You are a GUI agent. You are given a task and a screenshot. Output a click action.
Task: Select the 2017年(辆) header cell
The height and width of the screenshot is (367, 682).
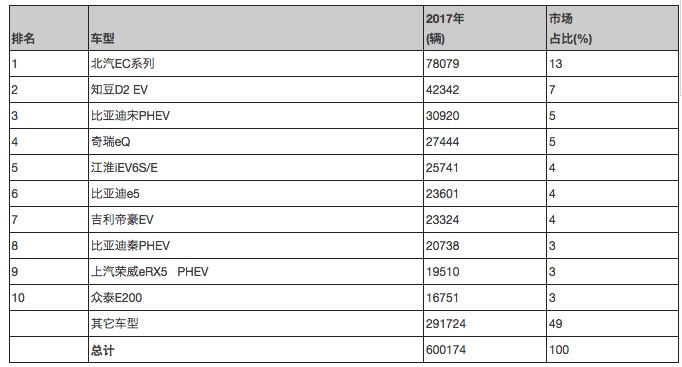point(485,28)
